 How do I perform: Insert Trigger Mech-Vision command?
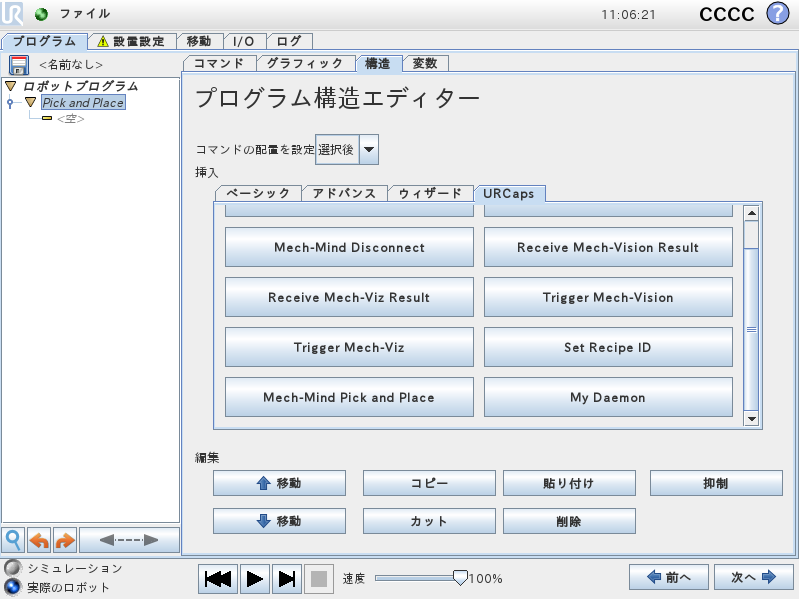[x=608, y=297]
